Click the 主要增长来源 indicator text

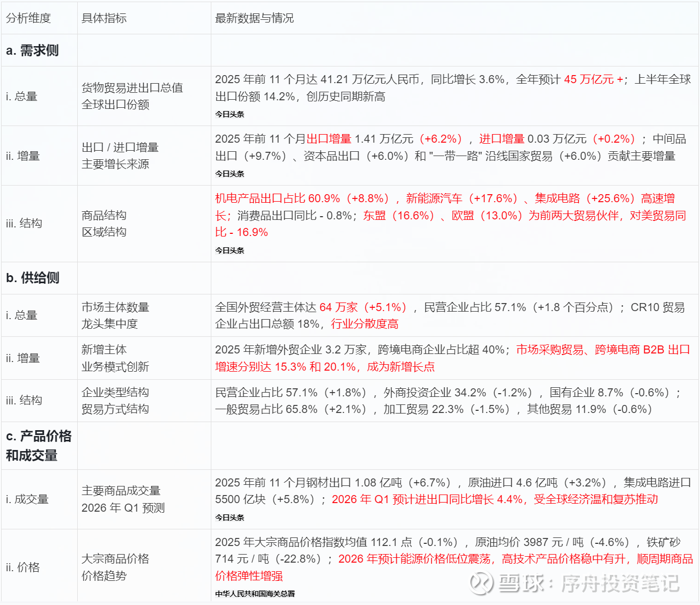point(115,164)
